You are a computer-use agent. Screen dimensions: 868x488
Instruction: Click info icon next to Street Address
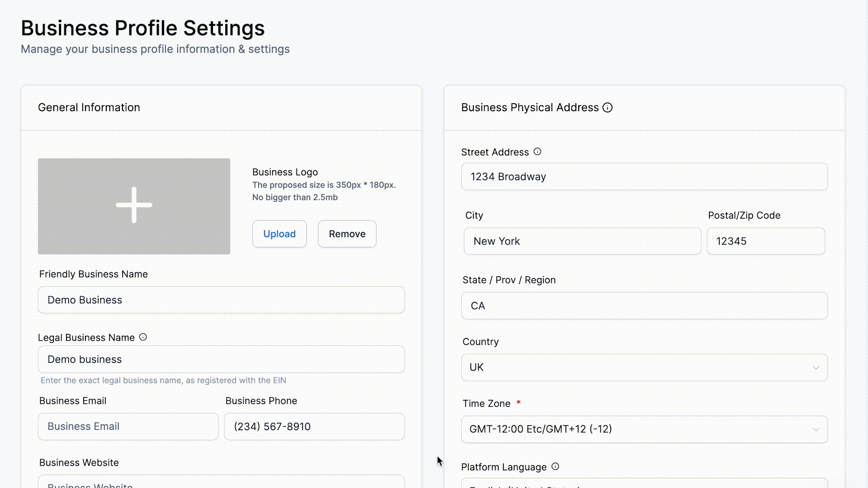point(537,152)
